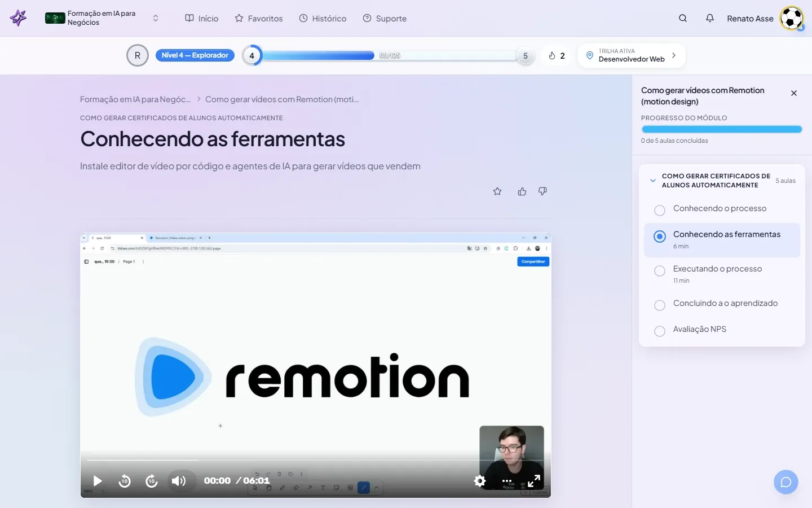Click the star platform logo
This screenshot has width=812, height=508.
click(x=19, y=18)
